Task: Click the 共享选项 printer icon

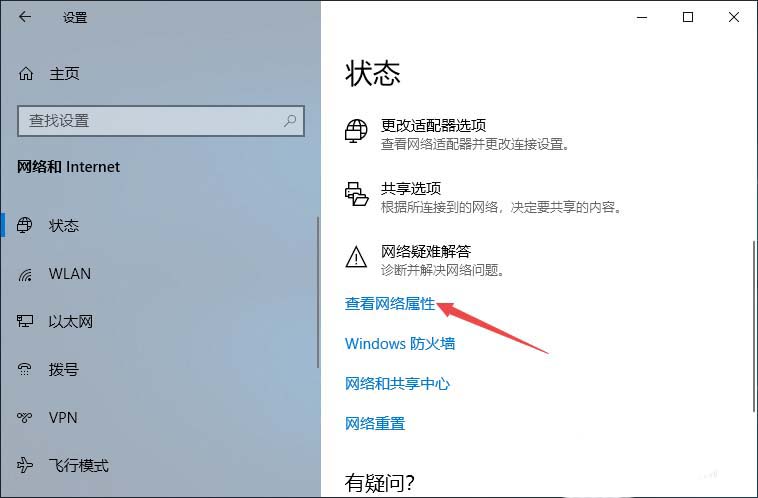Action: (x=357, y=194)
